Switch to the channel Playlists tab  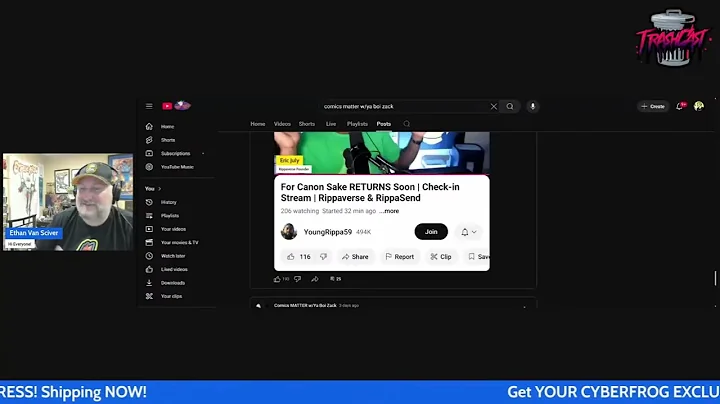(357, 124)
